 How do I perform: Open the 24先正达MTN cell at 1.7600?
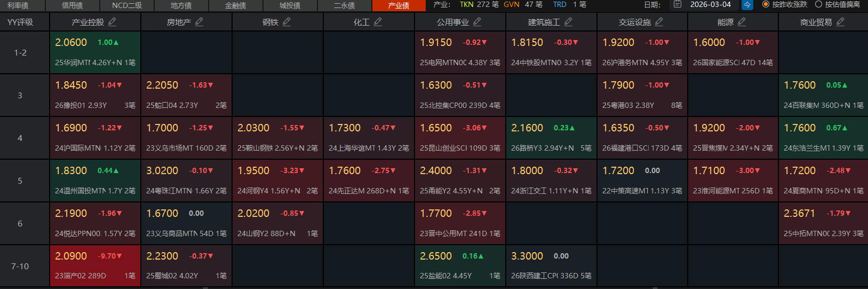pyautogui.click(x=369, y=181)
